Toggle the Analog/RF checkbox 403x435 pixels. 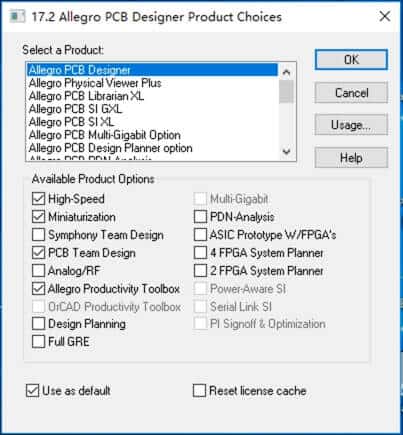pos(38,271)
